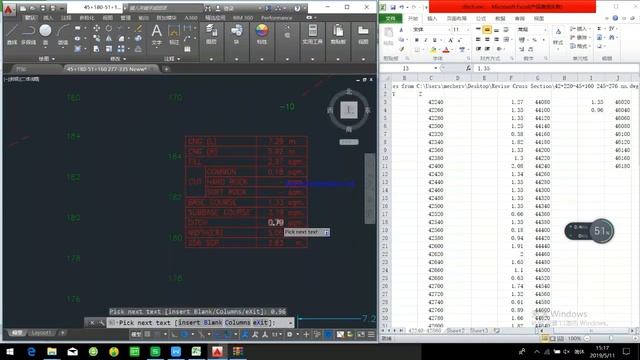Screen dimensions: 640x360
Task: Expand the Modify panel in AutoCAD ribbon
Action: click(x=118, y=59)
